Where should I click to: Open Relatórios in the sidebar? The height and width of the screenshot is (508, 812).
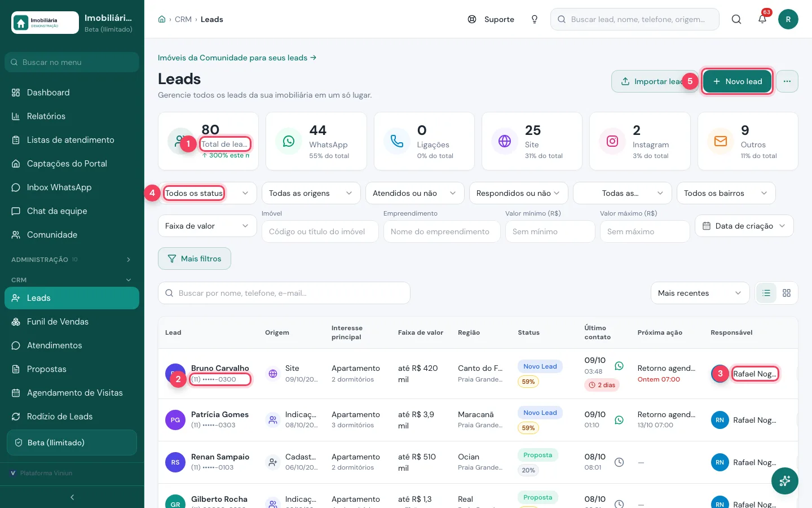point(72,116)
